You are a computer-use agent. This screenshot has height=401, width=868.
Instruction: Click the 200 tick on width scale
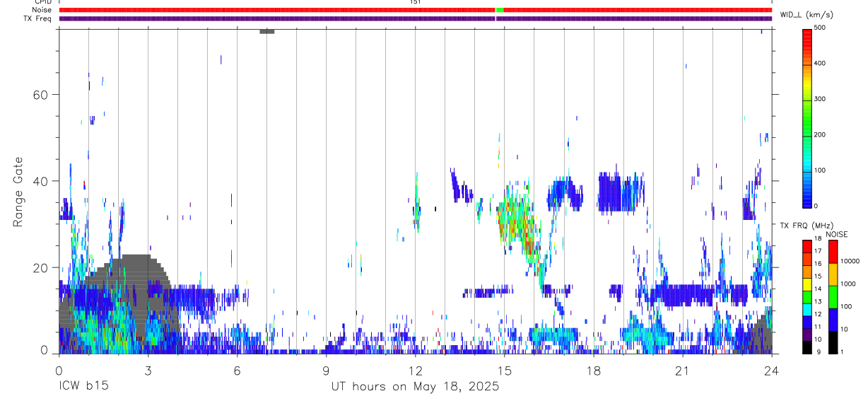pos(820,134)
